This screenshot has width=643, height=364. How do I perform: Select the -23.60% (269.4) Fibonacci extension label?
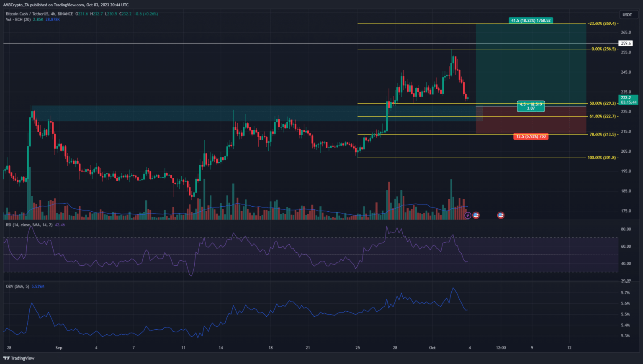click(x=602, y=24)
